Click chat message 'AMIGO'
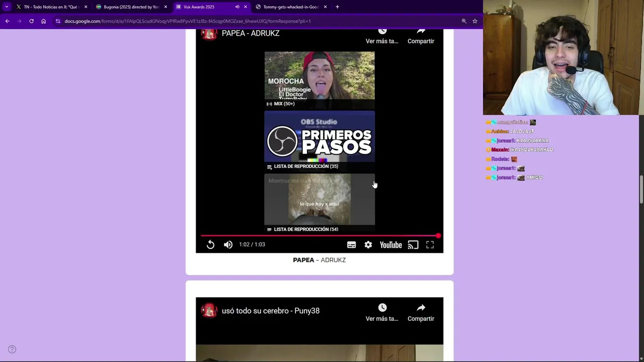Image resolution: width=644 pixels, height=362 pixels. [x=534, y=177]
